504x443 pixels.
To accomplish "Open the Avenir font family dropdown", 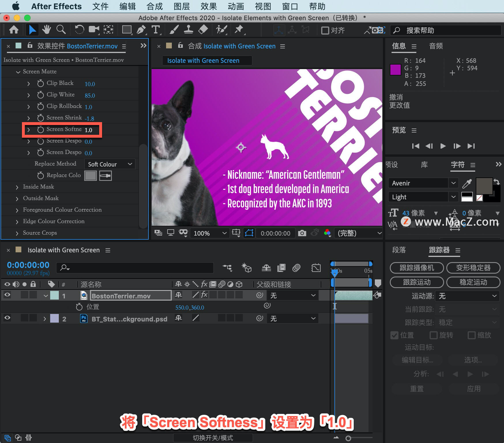I will 423,183.
